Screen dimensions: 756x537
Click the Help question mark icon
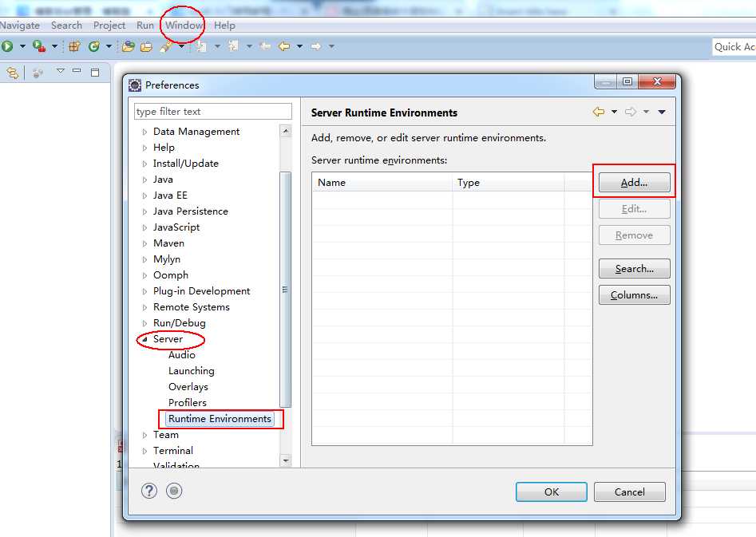point(149,491)
